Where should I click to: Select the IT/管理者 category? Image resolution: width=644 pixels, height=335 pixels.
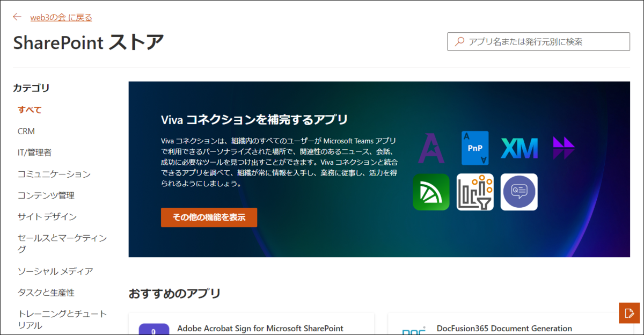[34, 152]
